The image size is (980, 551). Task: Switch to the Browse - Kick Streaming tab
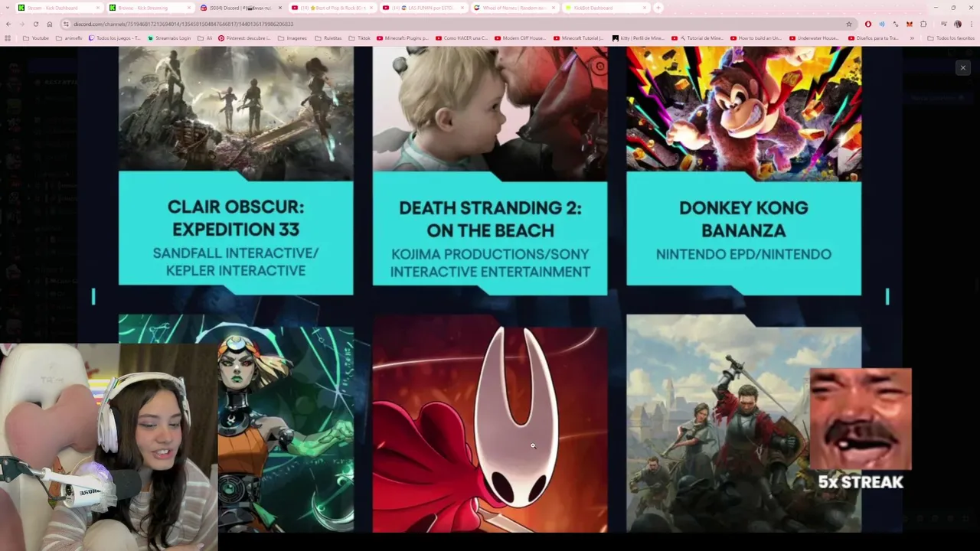(x=149, y=8)
